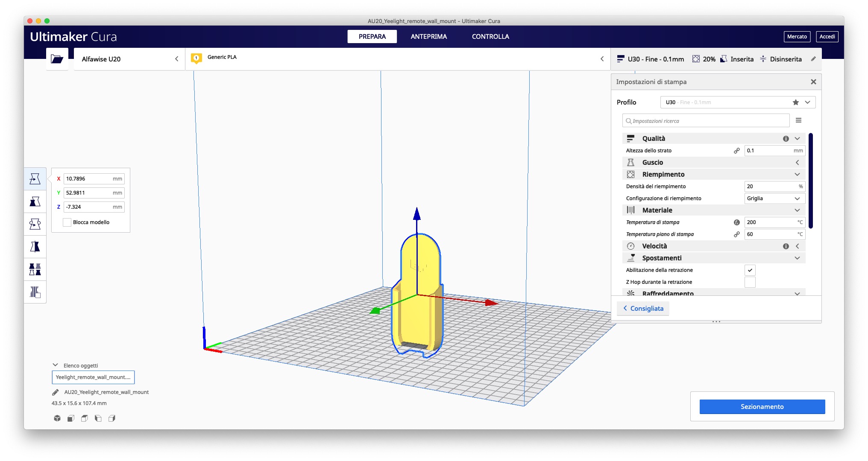Viewport: 868px width, 461px height.
Task: Open the Profilo dropdown
Action: pyautogui.click(x=738, y=102)
